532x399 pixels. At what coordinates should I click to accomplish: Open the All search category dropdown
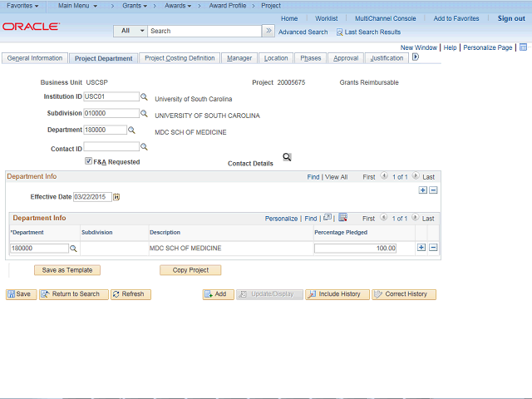click(131, 31)
